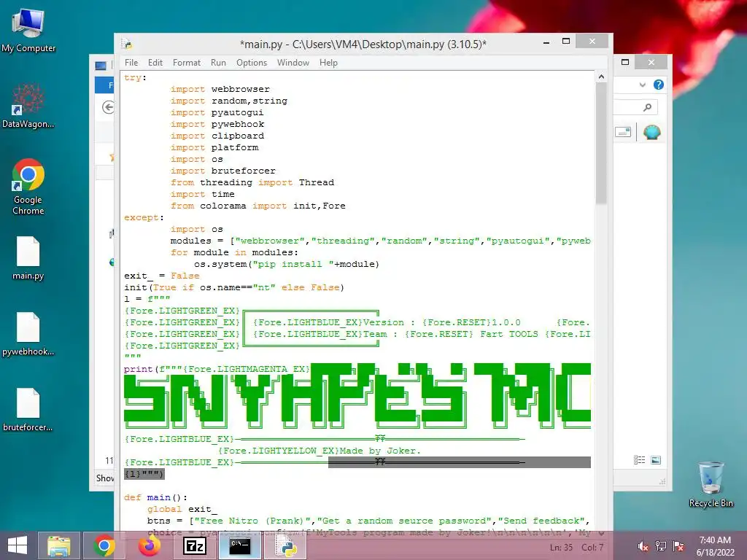747x560 pixels.
Task: Click the 'except:' keyword line
Action: [144, 217]
